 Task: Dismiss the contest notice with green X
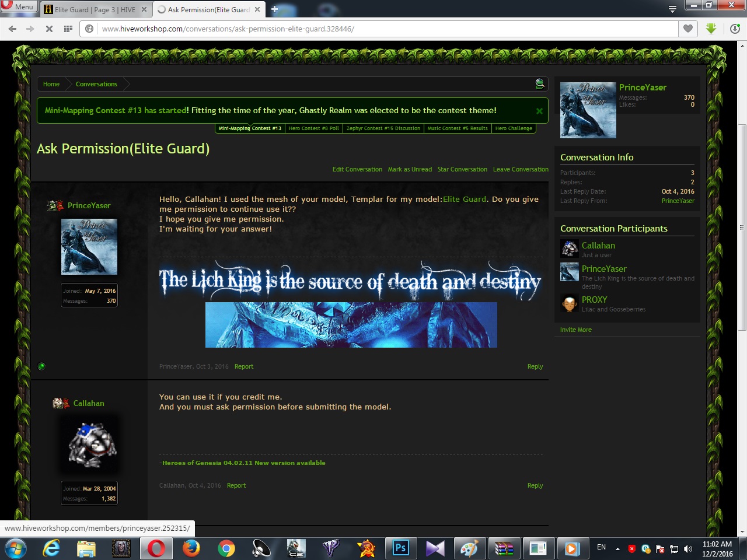[539, 111]
